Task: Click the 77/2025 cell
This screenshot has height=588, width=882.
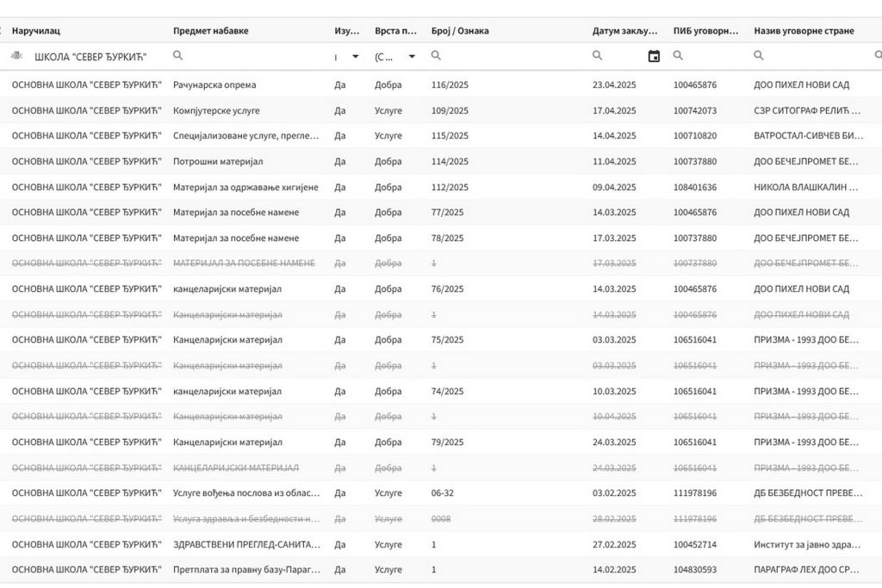Action: [448, 213]
